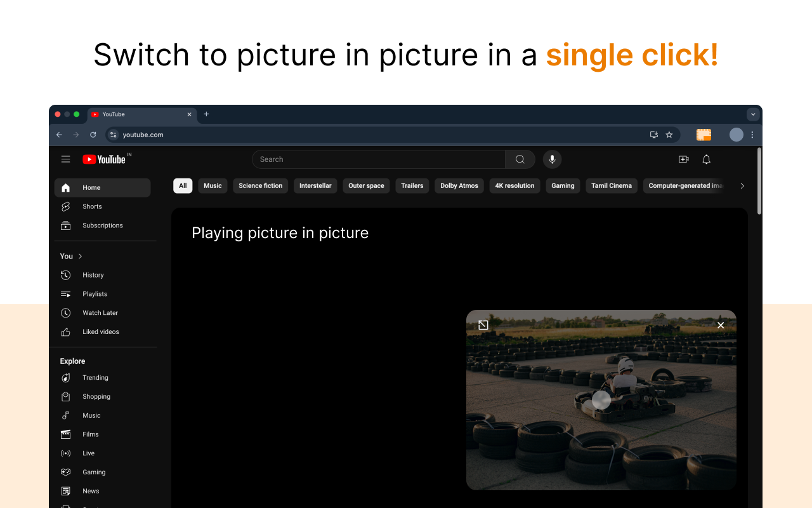This screenshot has height=508, width=812.
Task: Open the YouTube hamburger guide menu
Action: tap(65, 159)
